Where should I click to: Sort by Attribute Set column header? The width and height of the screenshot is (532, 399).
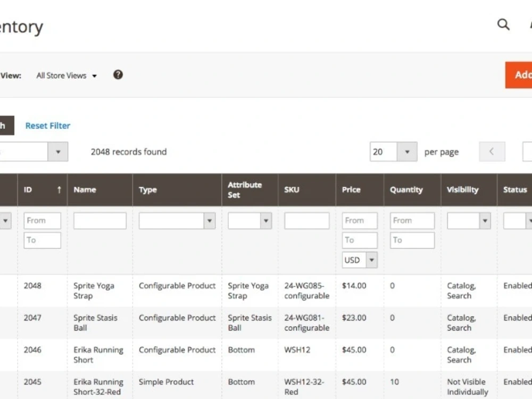[x=250, y=190]
